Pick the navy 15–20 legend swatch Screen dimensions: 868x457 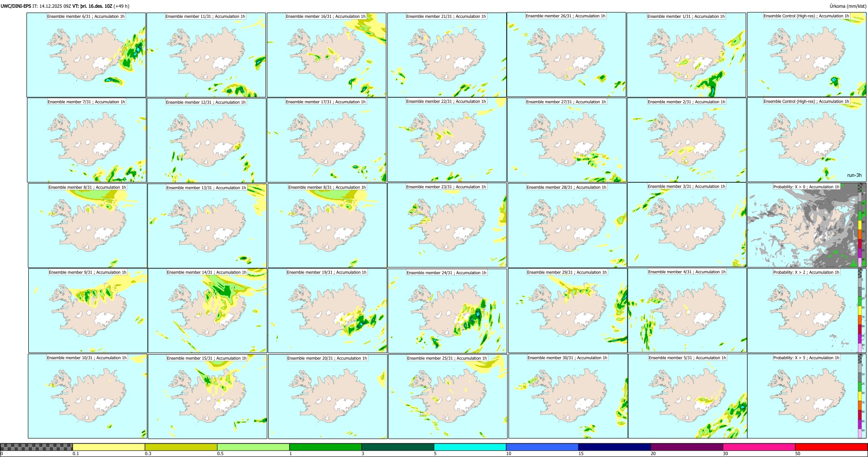[614, 447]
